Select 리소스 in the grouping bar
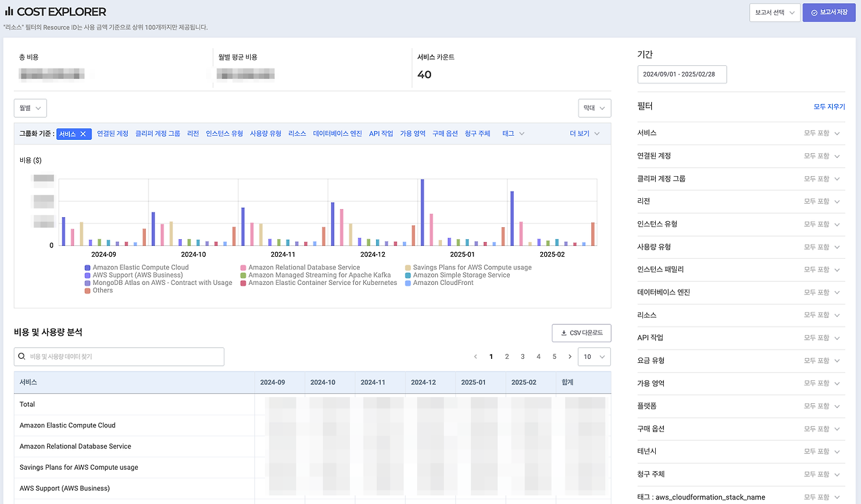The width and height of the screenshot is (861, 504). click(x=297, y=134)
